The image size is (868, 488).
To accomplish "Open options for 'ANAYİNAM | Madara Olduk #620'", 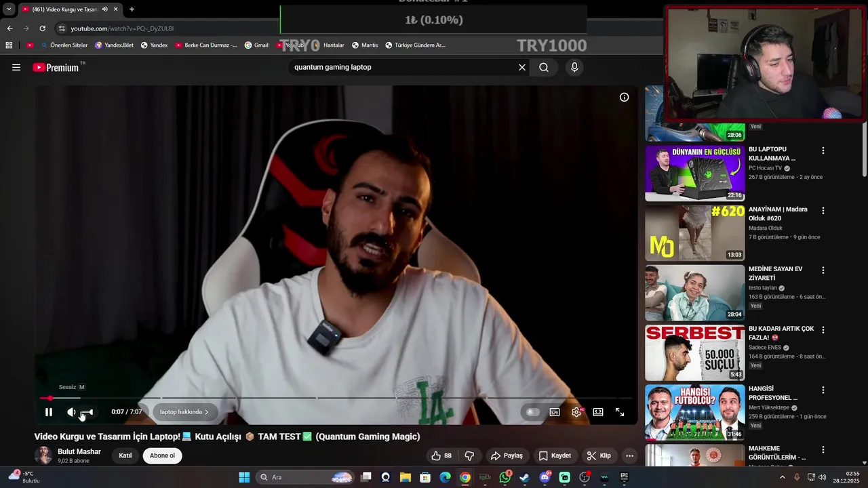I will click(823, 211).
